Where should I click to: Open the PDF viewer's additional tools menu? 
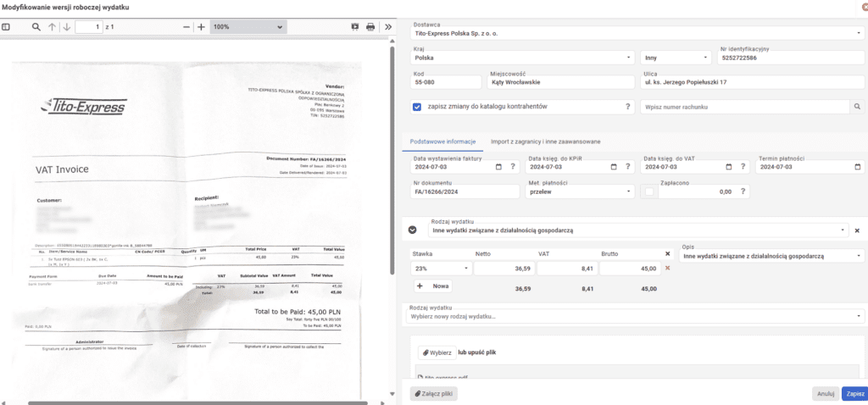point(388,27)
